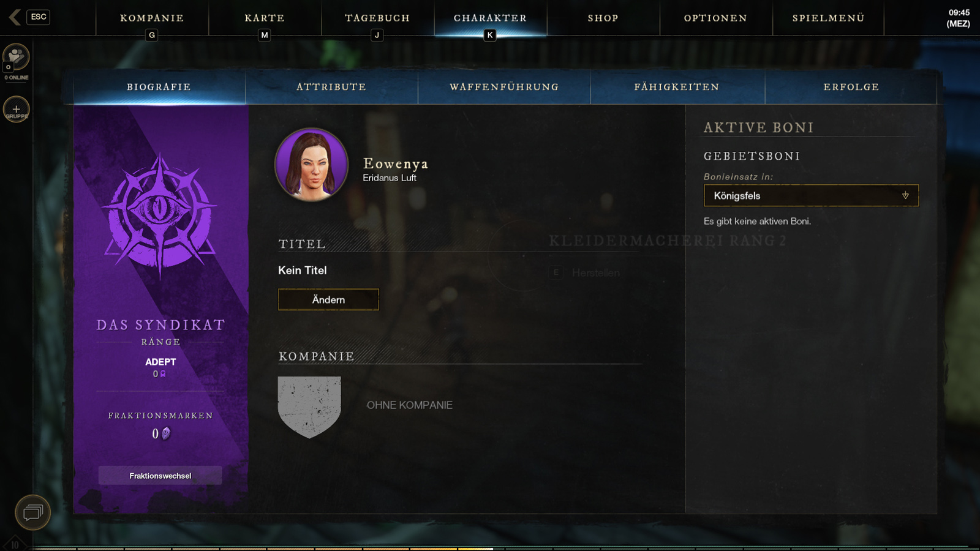Click the back arrow icon
The width and height of the screenshot is (980, 551).
click(x=15, y=17)
